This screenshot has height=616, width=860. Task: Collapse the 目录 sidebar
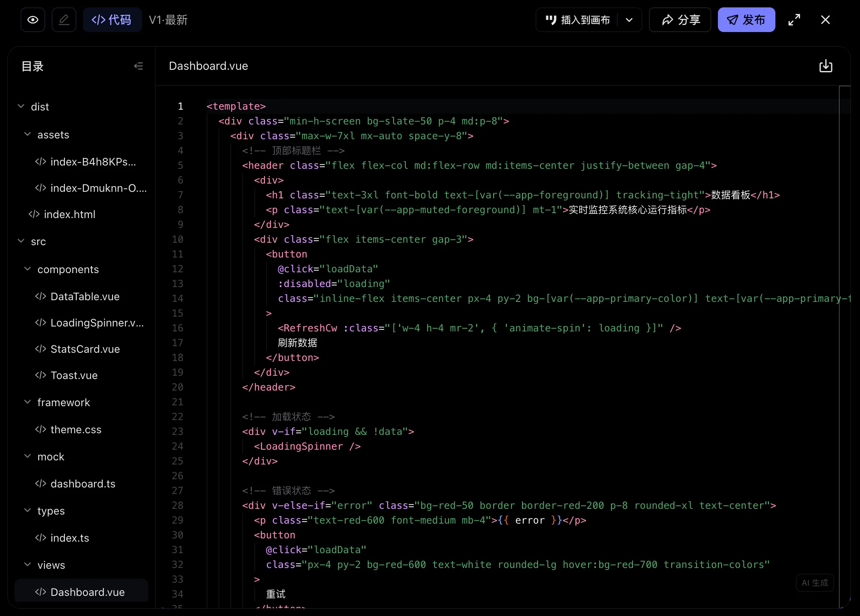[138, 66]
